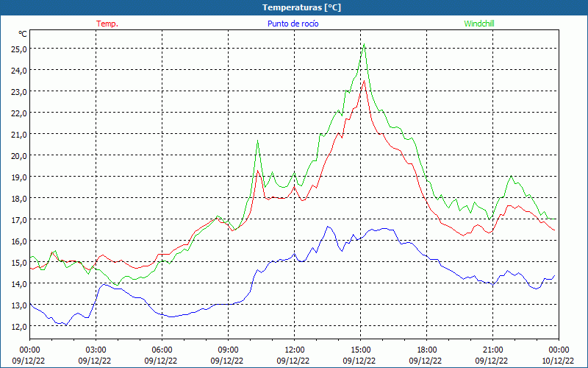Click the 12,0 y-axis value

19,326
